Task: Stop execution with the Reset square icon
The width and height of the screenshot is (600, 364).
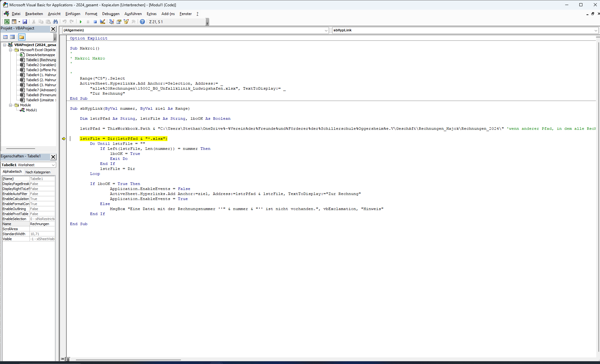Action: tap(95, 22)
